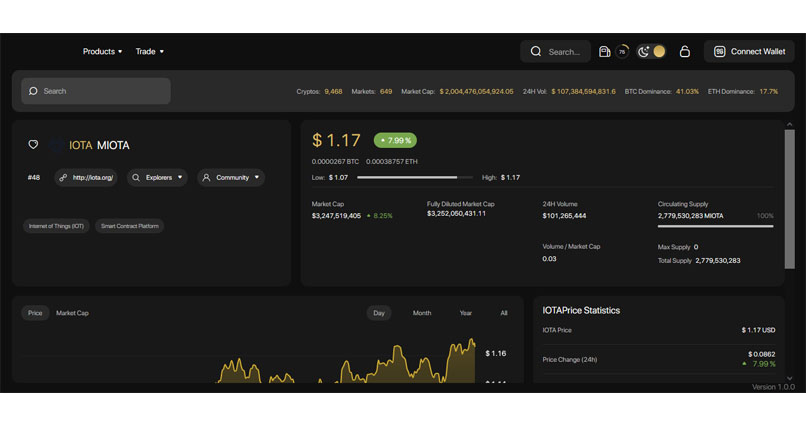Click the ETH Dominance value 17.7%
This screenshot has width=806, height=430.
click(768, 91)
